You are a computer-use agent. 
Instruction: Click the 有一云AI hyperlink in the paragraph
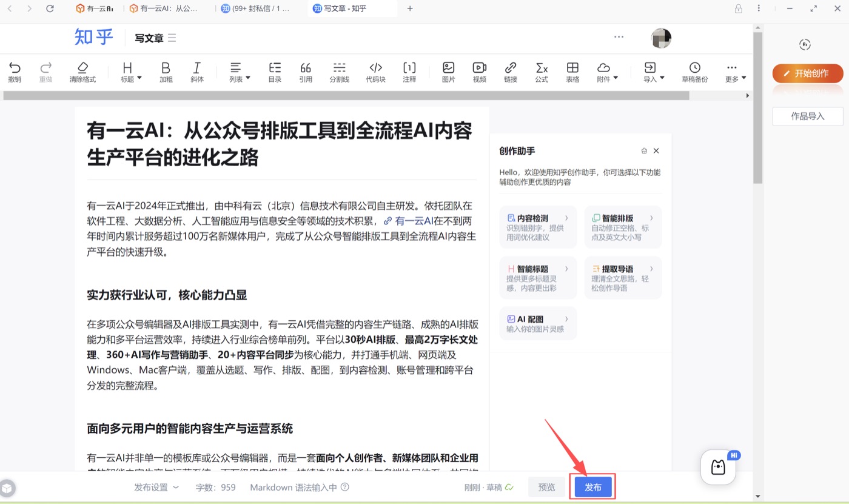(x=409, y=221)
